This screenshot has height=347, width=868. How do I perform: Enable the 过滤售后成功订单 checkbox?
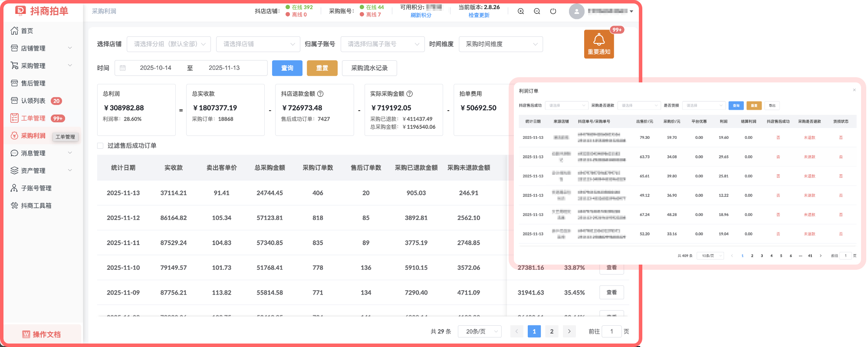coord(100,146)
